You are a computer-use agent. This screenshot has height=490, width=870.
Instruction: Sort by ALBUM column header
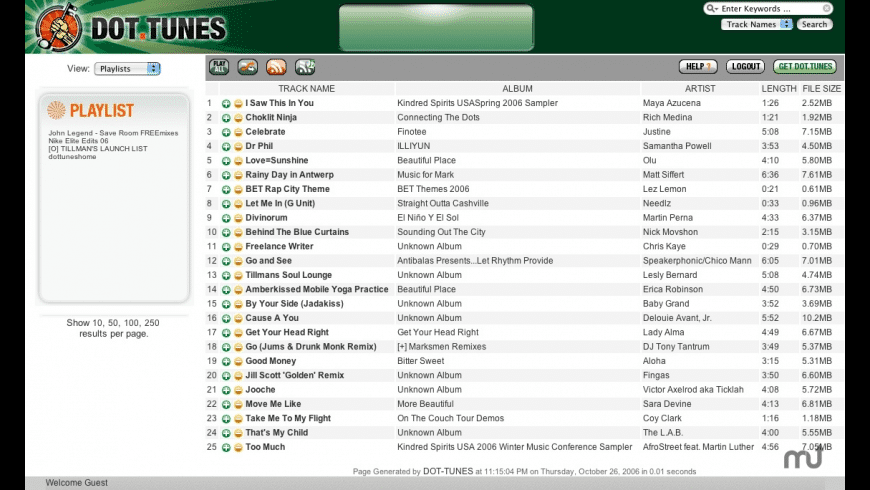point(517,89)
